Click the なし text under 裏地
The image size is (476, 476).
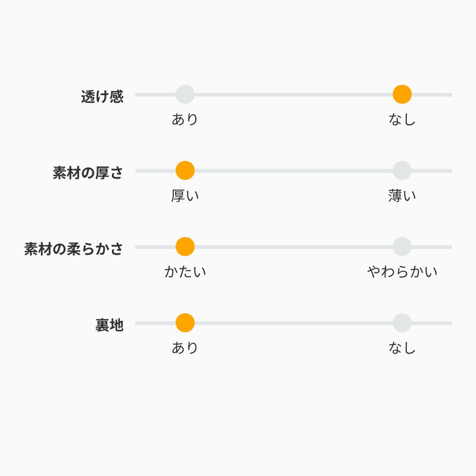[402, 348]
